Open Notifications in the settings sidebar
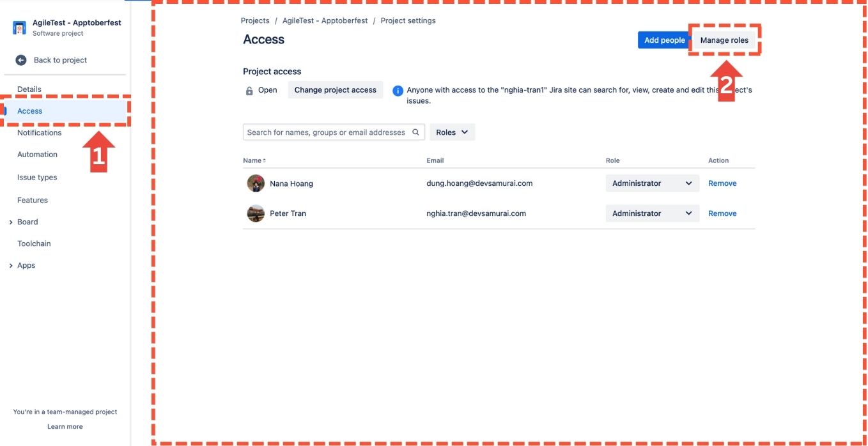The height and width of the screenshot is (446, 868). coord(40,133)
